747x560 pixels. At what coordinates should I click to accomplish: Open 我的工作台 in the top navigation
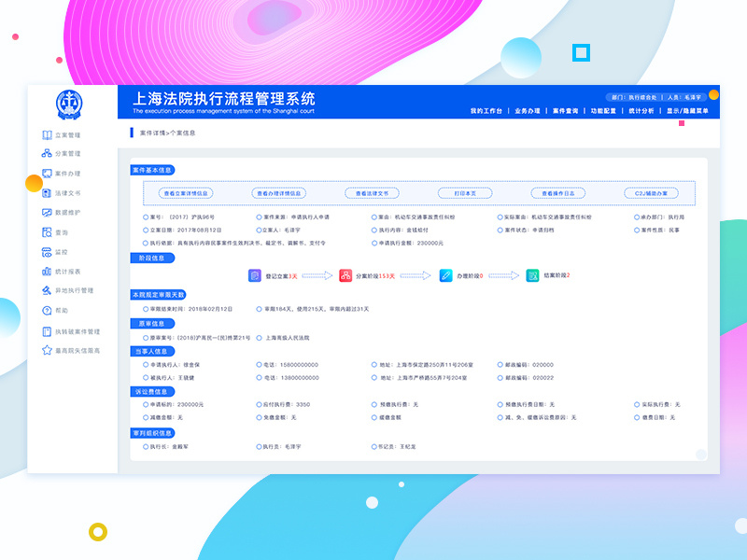point(486,111)
